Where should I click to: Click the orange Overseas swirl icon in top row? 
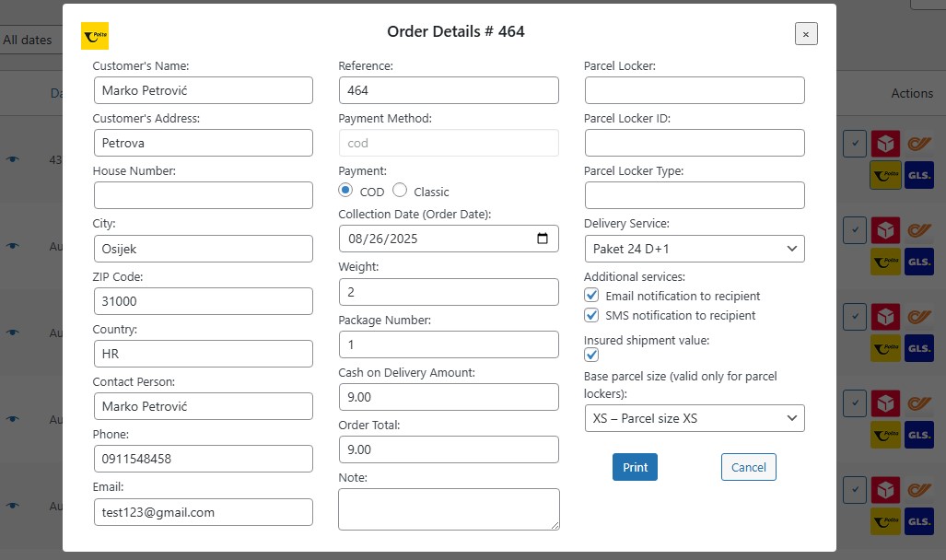point(918,144)
